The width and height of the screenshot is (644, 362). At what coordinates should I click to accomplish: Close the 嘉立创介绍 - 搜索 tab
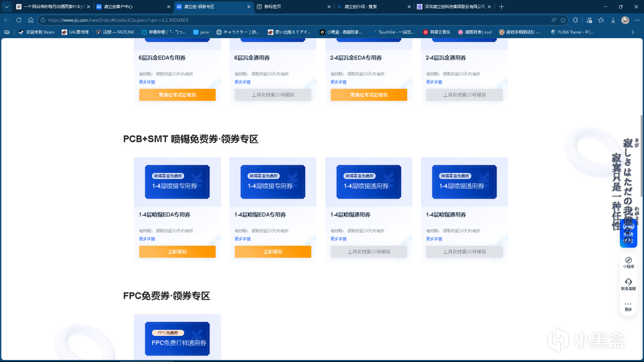(x=410, y=7)
